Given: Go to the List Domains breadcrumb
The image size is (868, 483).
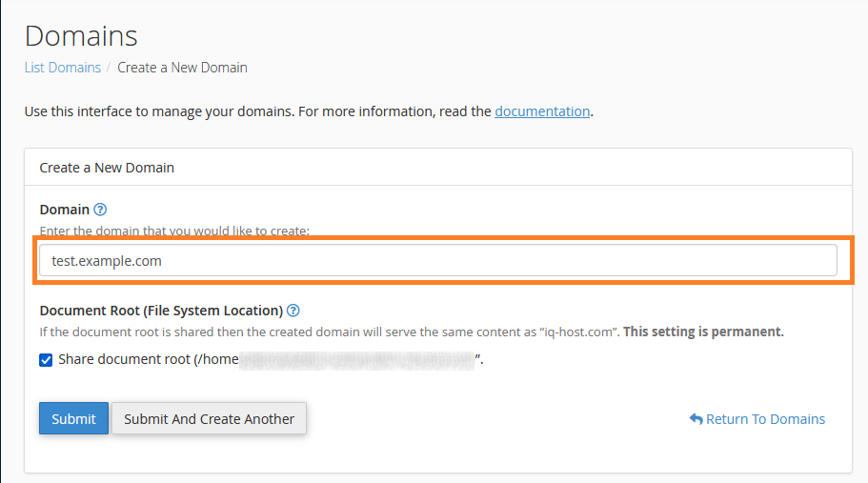Looking at the screenshot, I should point(62,68).
